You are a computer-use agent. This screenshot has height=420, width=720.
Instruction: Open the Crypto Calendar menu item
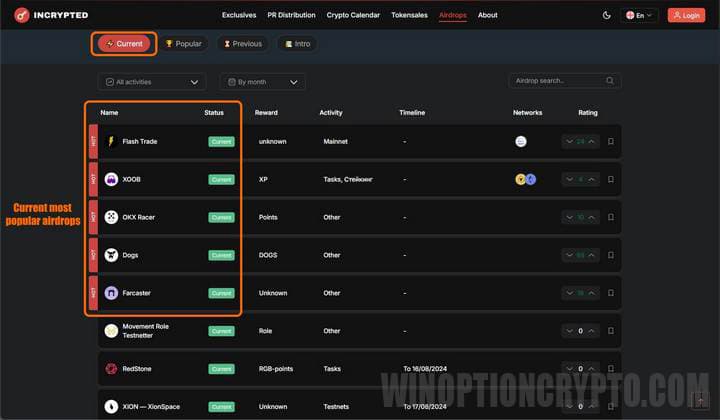point(355,15)
